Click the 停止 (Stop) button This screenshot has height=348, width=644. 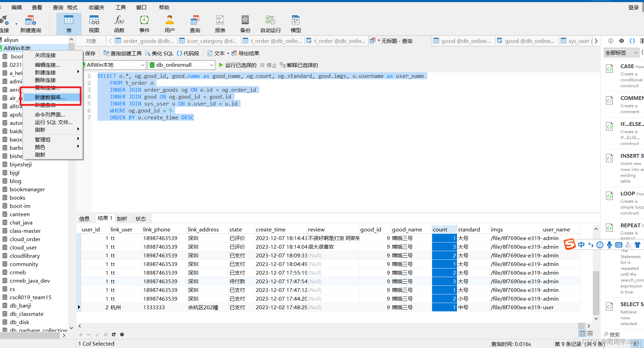269,65
